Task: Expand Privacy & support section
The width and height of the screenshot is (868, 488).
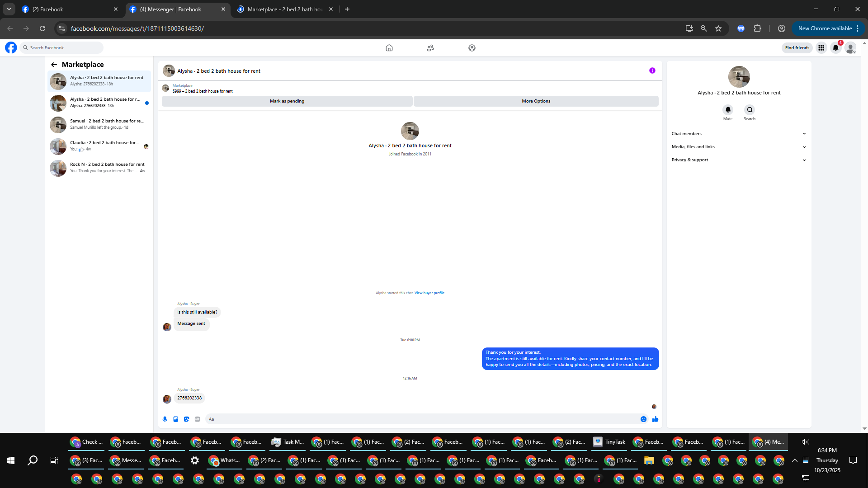Action: pos(739,160)
